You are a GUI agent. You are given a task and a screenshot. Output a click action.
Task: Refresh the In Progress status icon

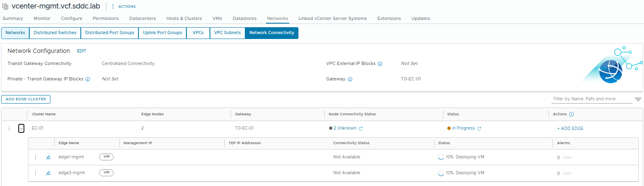coord(479,129)
